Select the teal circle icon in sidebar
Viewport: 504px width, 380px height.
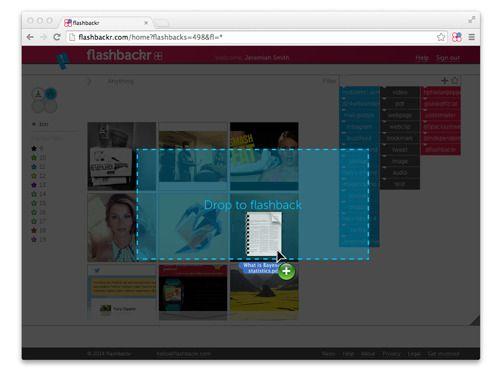coord(51,94)
